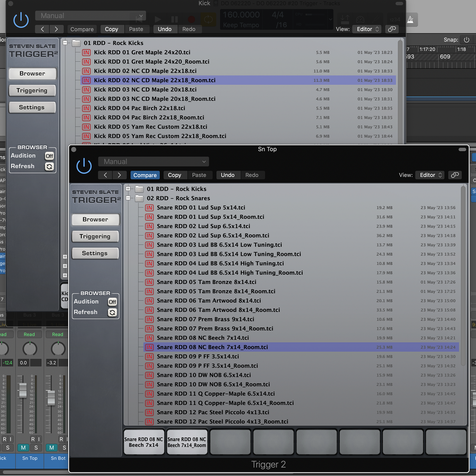The height and width of the screenshot is (476, 476).
Task: Click the link icon in Sn Top window
Action: (x=455, y=175)
